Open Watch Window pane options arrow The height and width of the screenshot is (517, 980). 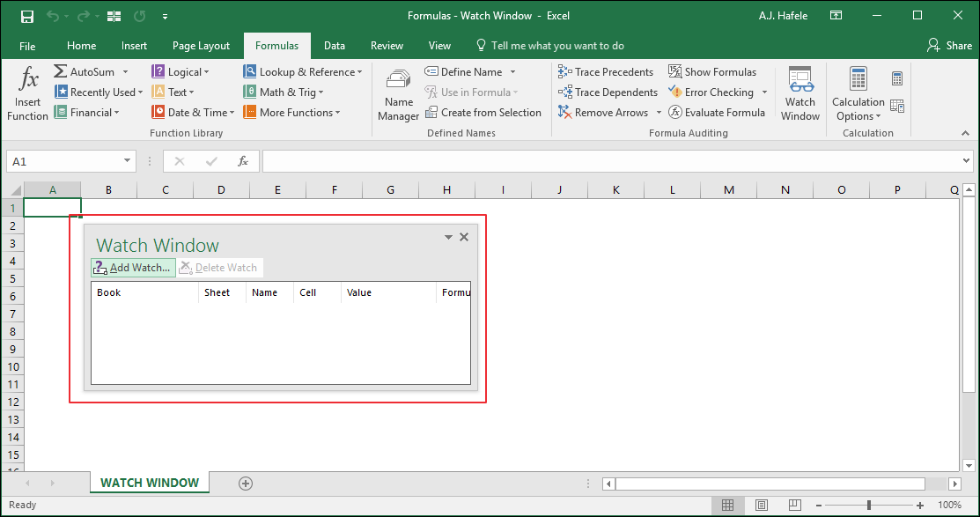click(448, 237)
